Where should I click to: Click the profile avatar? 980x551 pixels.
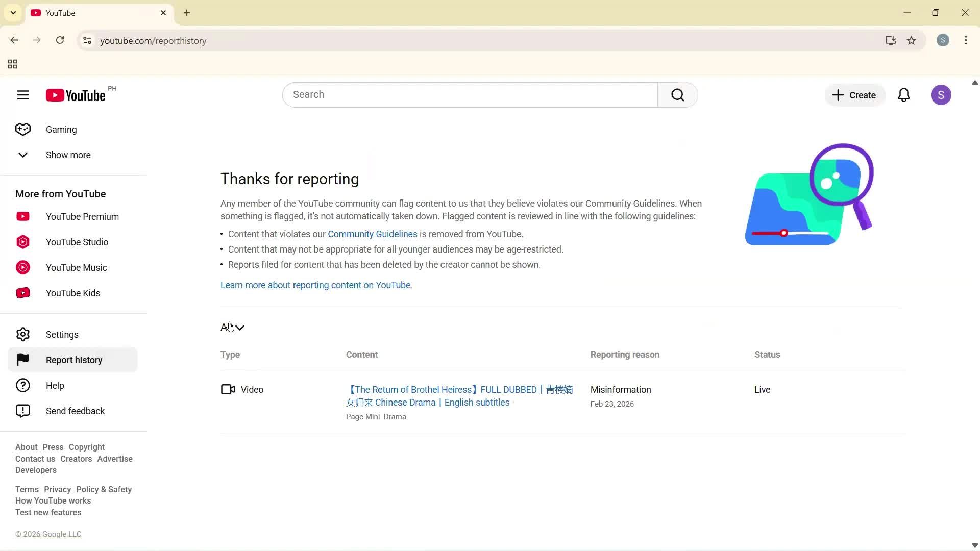[x=941, y=95]
